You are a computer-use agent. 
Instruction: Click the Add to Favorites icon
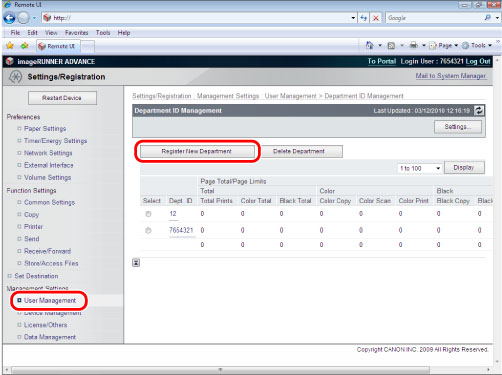[x=24, y=46]
